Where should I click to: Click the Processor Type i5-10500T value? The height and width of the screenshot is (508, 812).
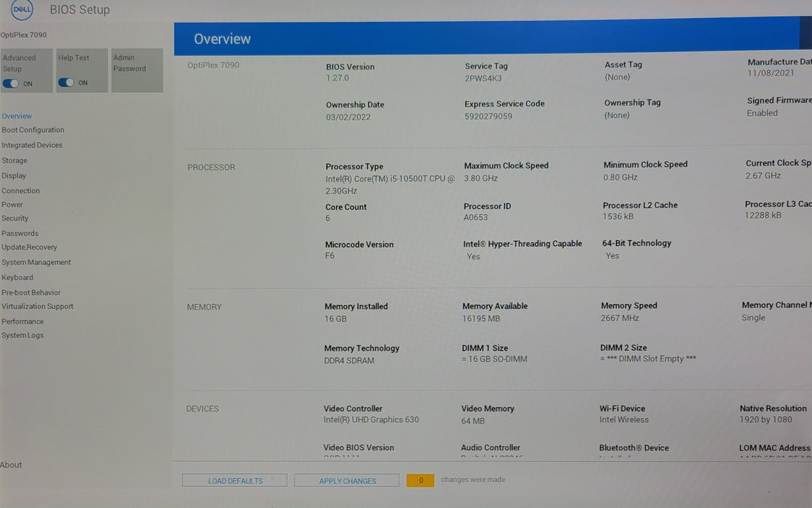pyautogui.click(x=390, y=185)
